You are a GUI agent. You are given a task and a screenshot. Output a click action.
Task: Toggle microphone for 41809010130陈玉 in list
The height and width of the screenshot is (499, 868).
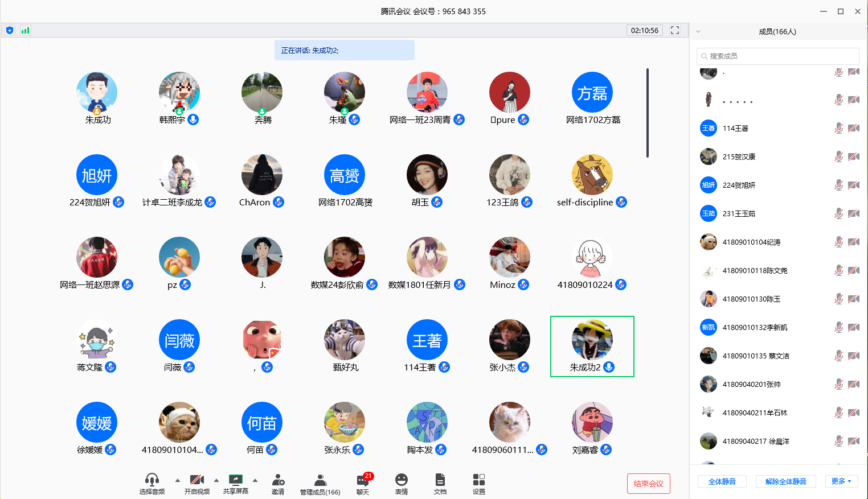(838, 299)
